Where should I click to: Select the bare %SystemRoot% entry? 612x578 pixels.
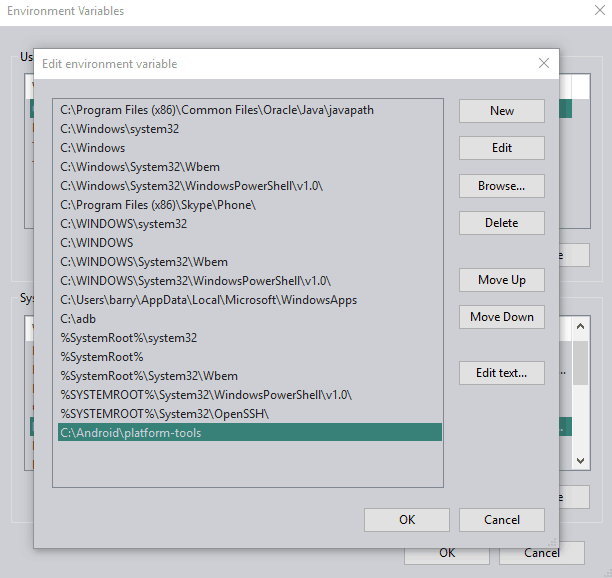(x=250, y=357)
